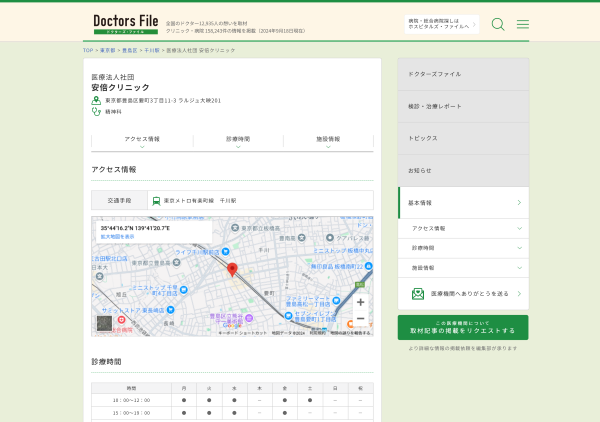Click the クアパレス marker on map

(330, 238)
